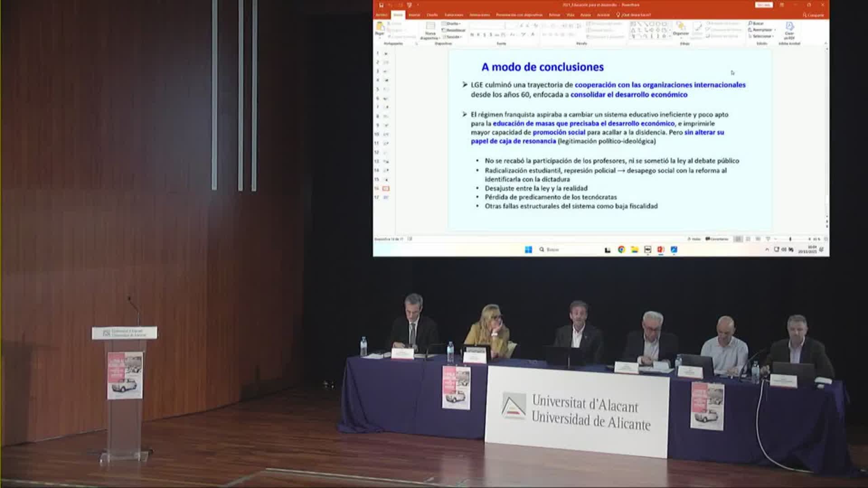Toggle the Notas pane in status bar
868x488 pixels.
tap(694, 239)
